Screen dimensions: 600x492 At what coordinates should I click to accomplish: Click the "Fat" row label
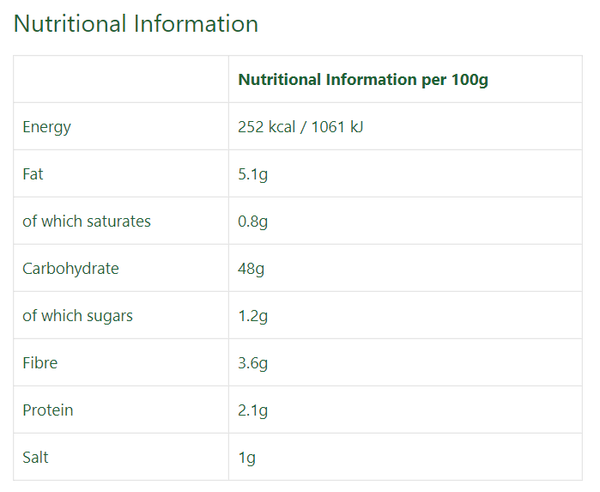(x=33, y=174)
